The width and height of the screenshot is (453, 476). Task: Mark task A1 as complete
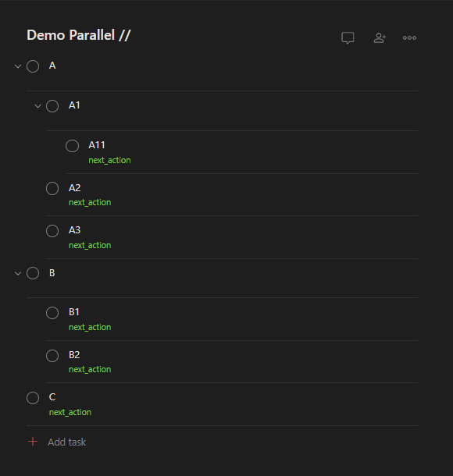click(x=52, y=106)
